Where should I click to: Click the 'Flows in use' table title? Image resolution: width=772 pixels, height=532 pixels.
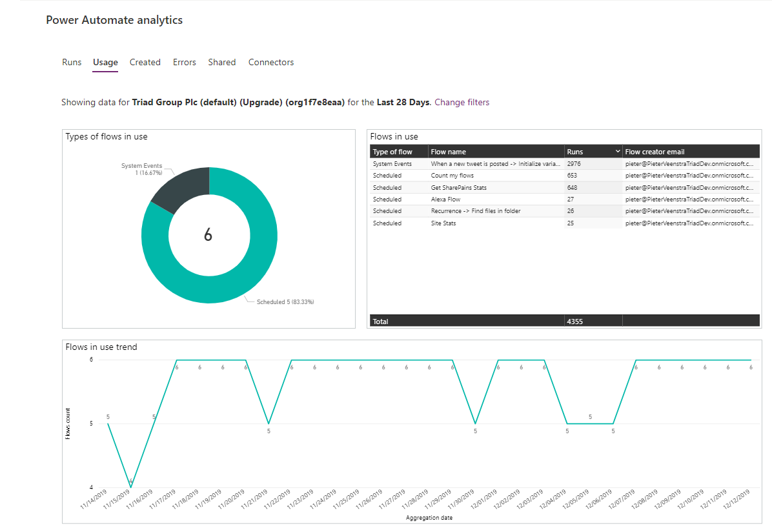(394, 136)
